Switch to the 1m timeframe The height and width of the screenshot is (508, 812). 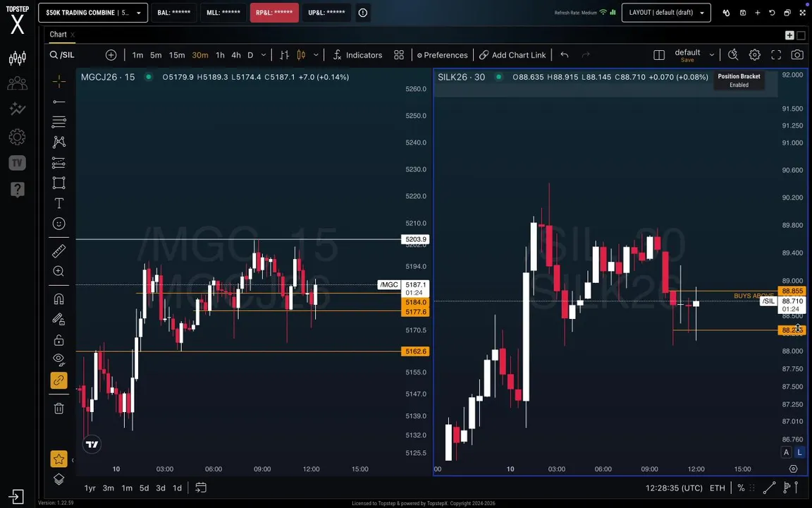pyautogui.click(x=137, y=55)
